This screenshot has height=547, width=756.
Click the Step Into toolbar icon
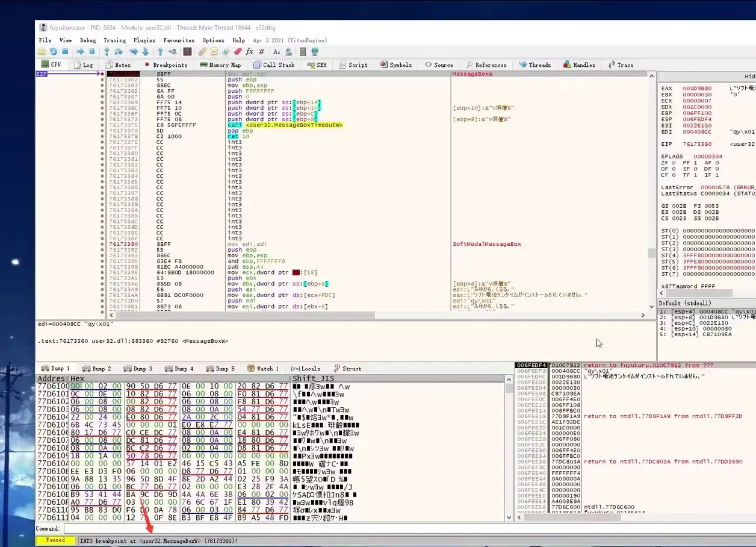[107, 52]
